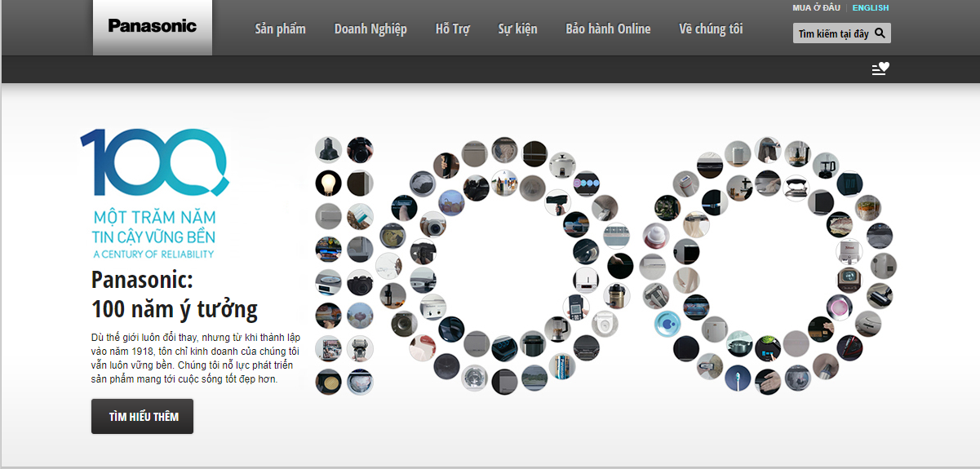
Task: Select the Panasonic batteries thumbnail
Action: point(561,365)
